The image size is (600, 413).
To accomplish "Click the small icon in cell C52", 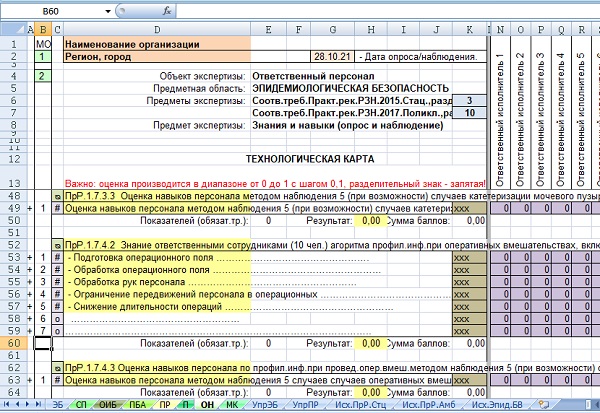I will [x=57, y=245].
